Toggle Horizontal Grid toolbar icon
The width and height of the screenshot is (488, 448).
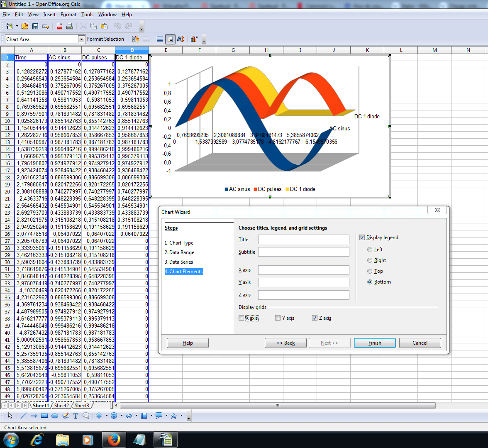coord(160,39)
